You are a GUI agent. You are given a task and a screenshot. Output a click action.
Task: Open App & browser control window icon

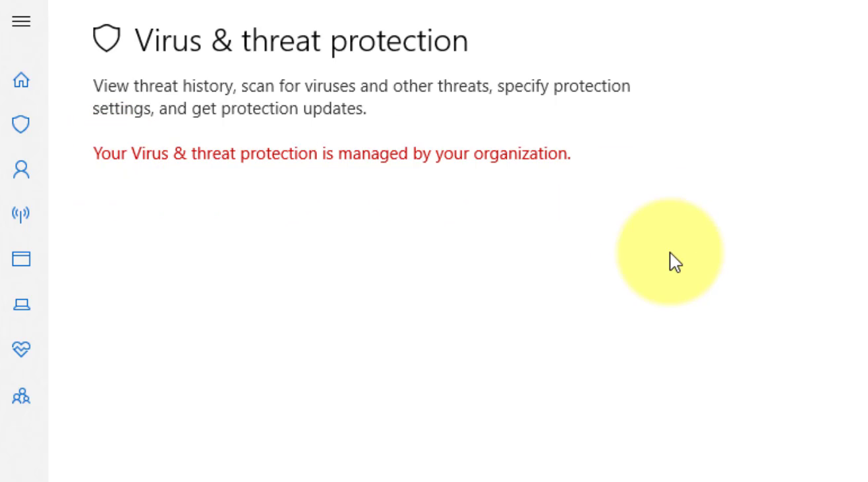click(21, 259)
